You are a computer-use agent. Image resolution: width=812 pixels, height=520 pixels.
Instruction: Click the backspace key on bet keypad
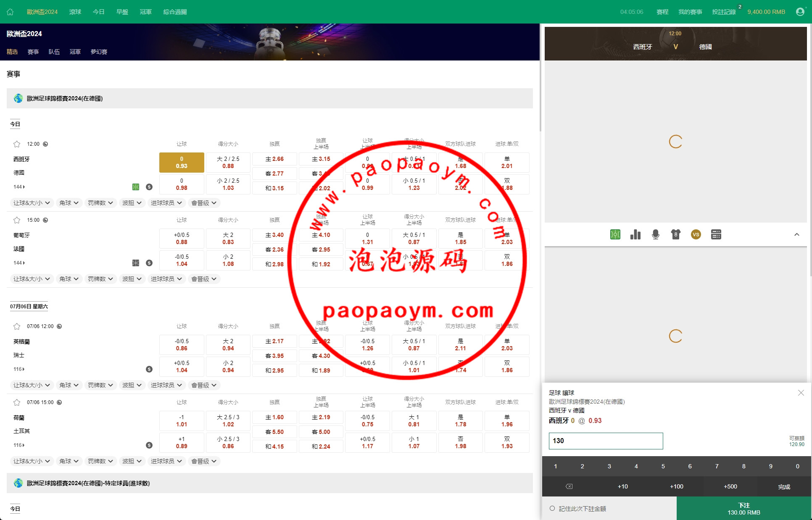[x=569, y=486]
